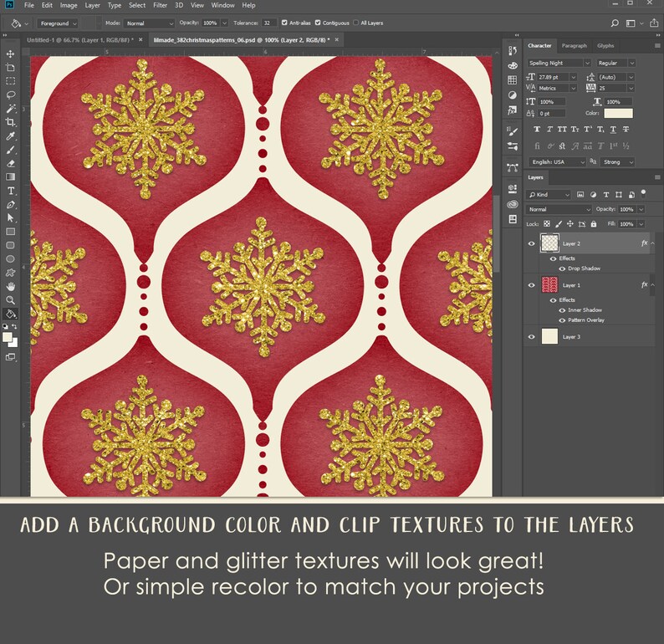This screenshot has height=644, width=664.
Task: Hide Layer 3 using its eye icon
Action: (532, 337)
